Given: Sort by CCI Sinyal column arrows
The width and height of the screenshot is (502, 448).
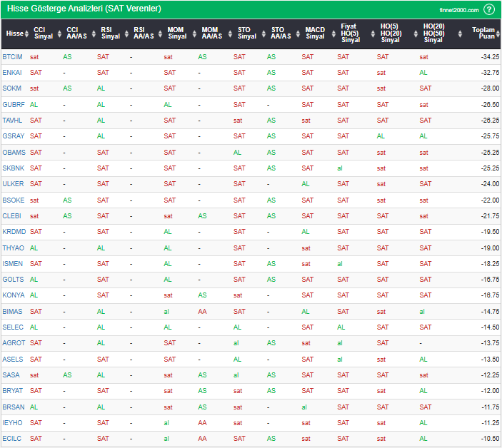Looking at the screenshot, I should (59, 34).
